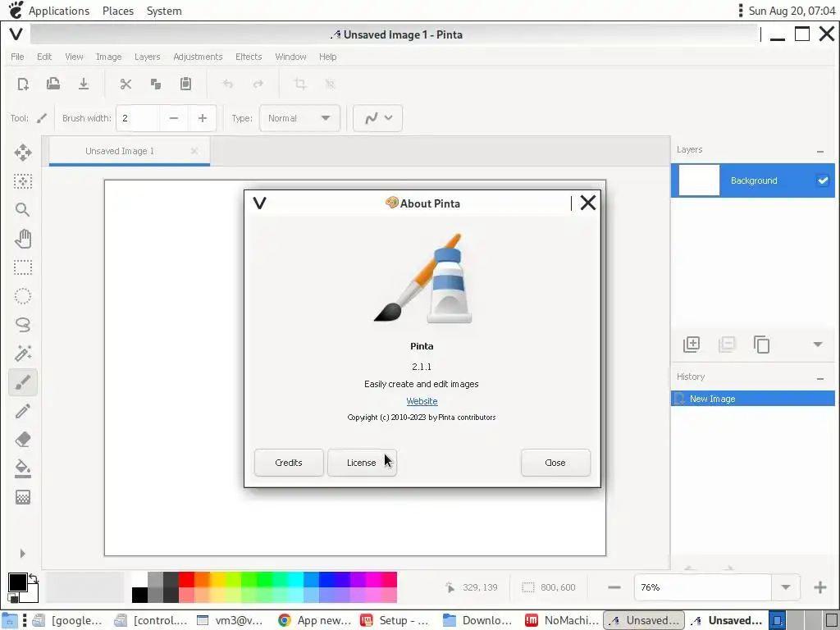Select the Gradient tool
The width and height of the screenshot is (840, 630).
tap(23, 497)
